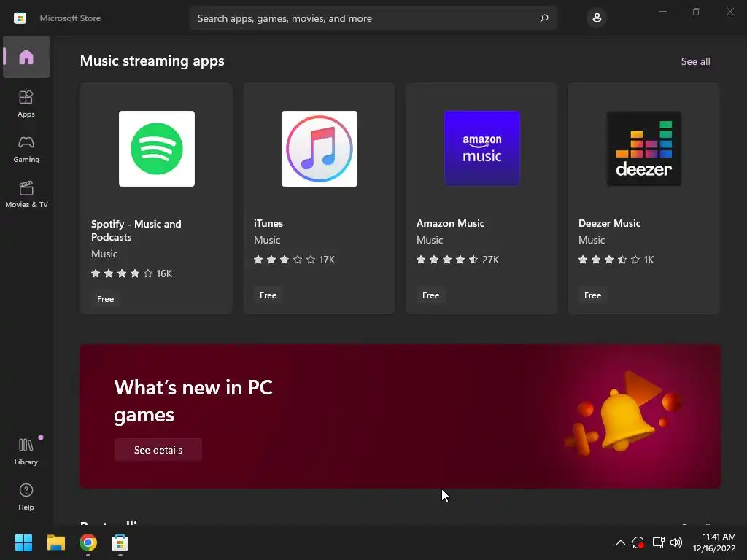
Task: Open the user account profile icon
Action: coord(597,18)
